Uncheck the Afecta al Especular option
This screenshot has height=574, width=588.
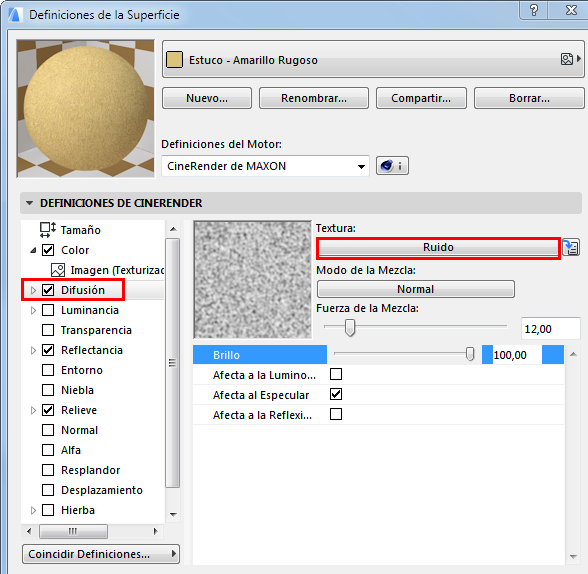336,394
